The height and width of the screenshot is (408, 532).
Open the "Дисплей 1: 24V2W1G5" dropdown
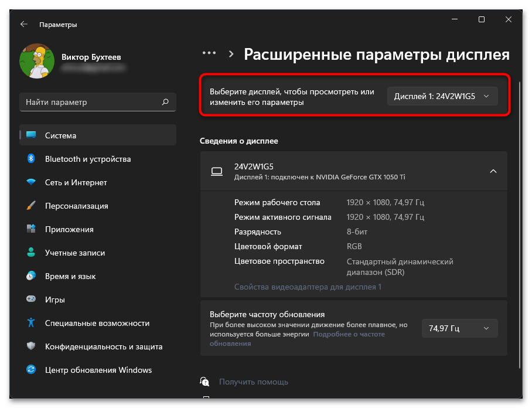tap(442, 96)
